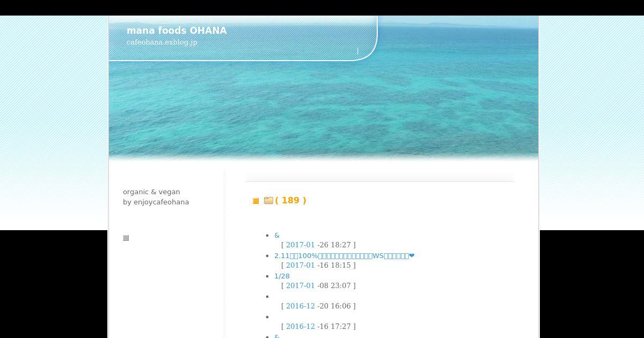This screenshot has width=644, height=338.
Task: Open the 2016-12 archive link at 17:27 entry
Action: (300, 326)
